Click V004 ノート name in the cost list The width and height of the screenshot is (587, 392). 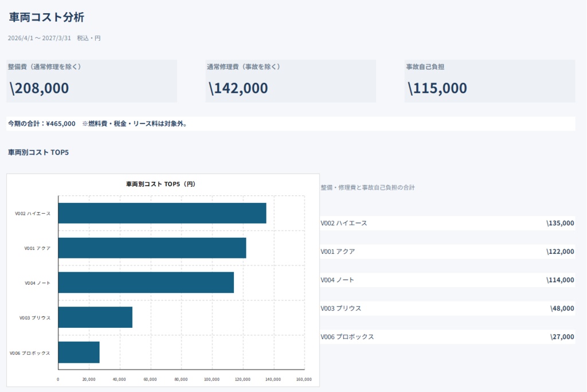pyautogui.click(x=337, y=280)
